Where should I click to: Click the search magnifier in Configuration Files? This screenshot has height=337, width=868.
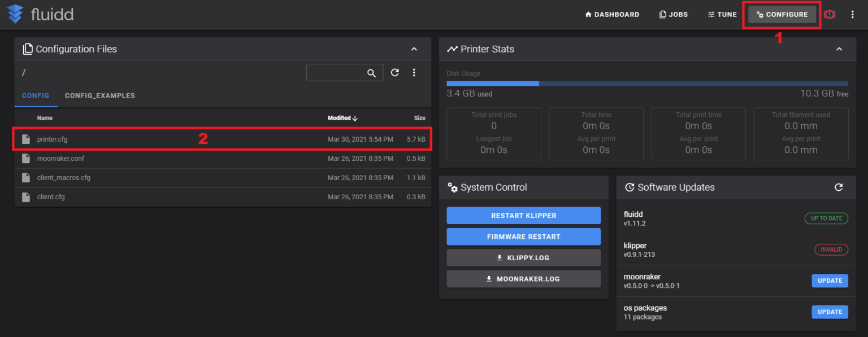[371, 73]
